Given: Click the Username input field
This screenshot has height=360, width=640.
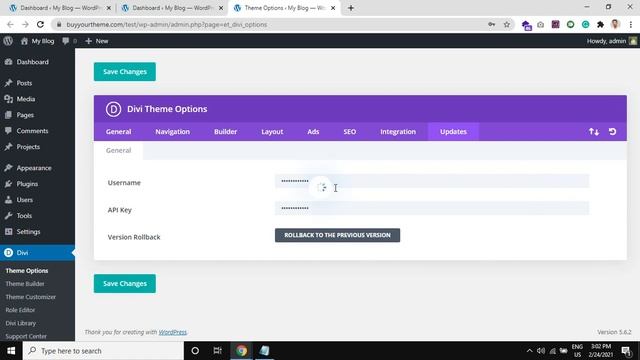Looking at the screenshot, I should 432,181.
